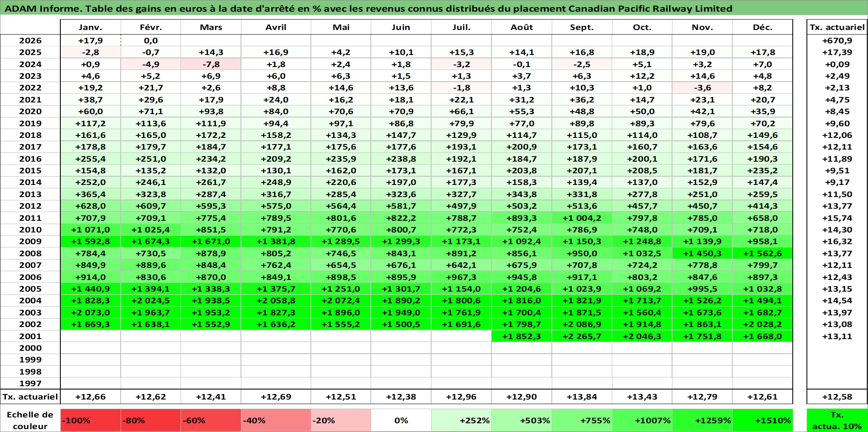
Task: Click the Tx. actua. 10% green swatch
Action: pyautogui.click(x=837, y=420)
